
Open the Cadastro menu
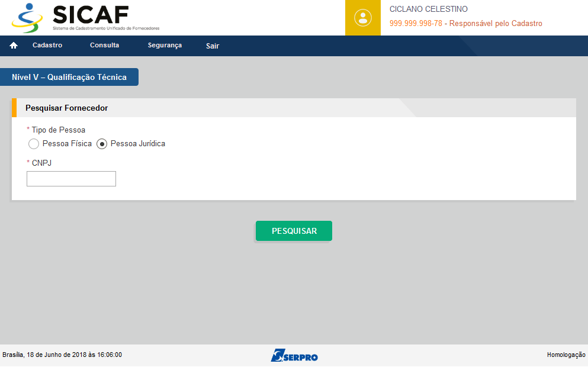tap(47, 45)
